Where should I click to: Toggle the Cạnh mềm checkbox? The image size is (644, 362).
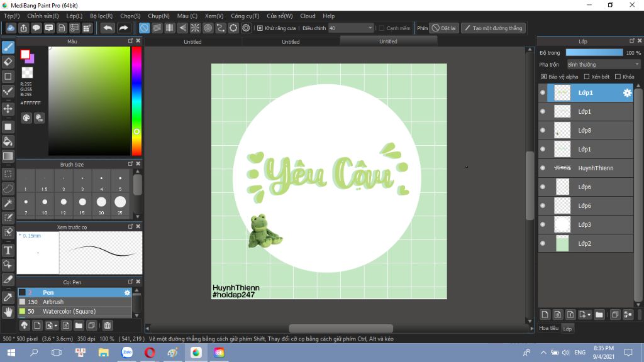pyautogui.click(x=382, y=28)
